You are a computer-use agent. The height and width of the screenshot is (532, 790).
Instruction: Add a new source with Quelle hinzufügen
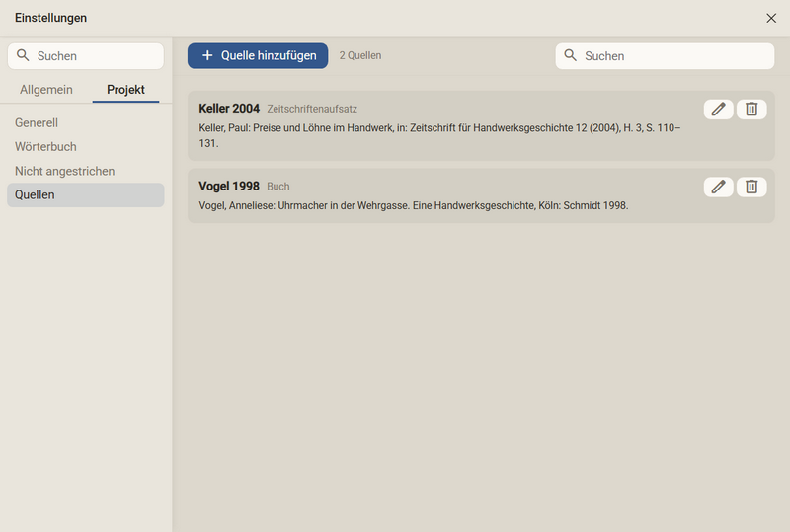pyautogui.click(x=258, y=55)
